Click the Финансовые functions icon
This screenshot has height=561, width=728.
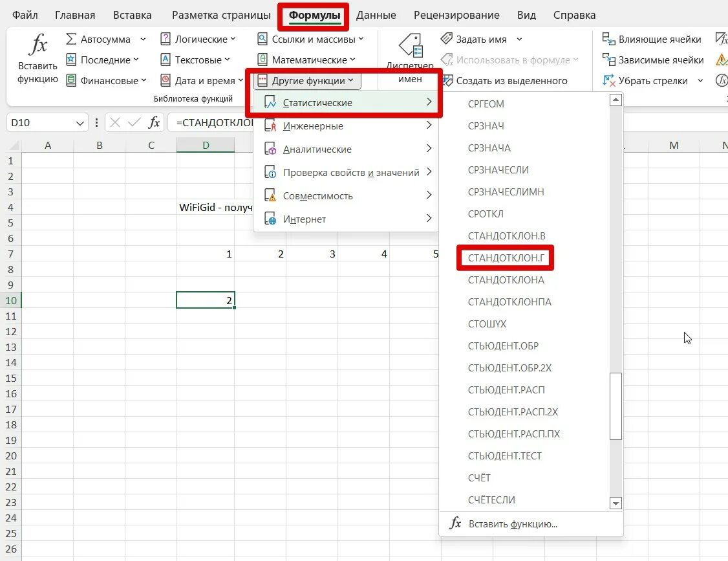coord(71,80)
